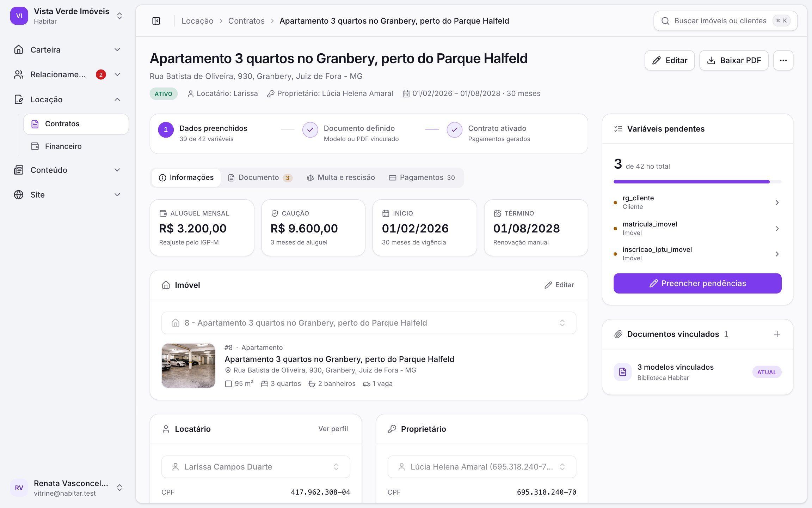812x508 pixels.
Task: Click the Relacionamento people icon
Action: pos(19,74)
